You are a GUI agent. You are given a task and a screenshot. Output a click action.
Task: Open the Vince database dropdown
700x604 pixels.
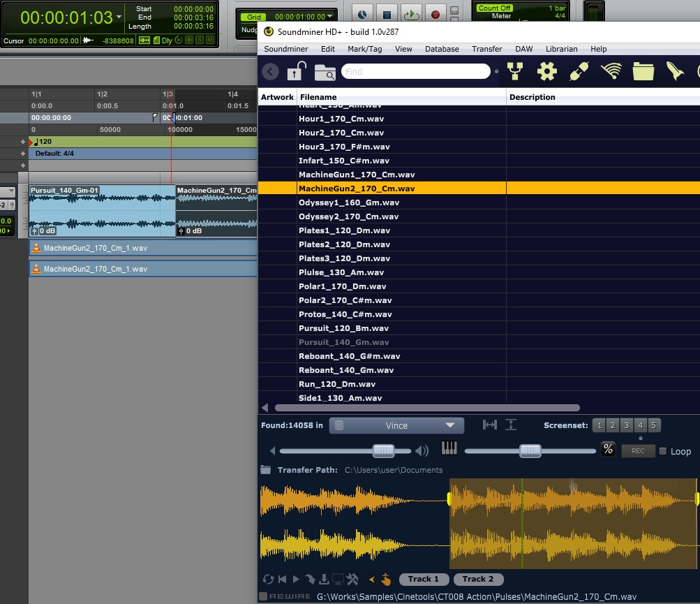(396, 425)
